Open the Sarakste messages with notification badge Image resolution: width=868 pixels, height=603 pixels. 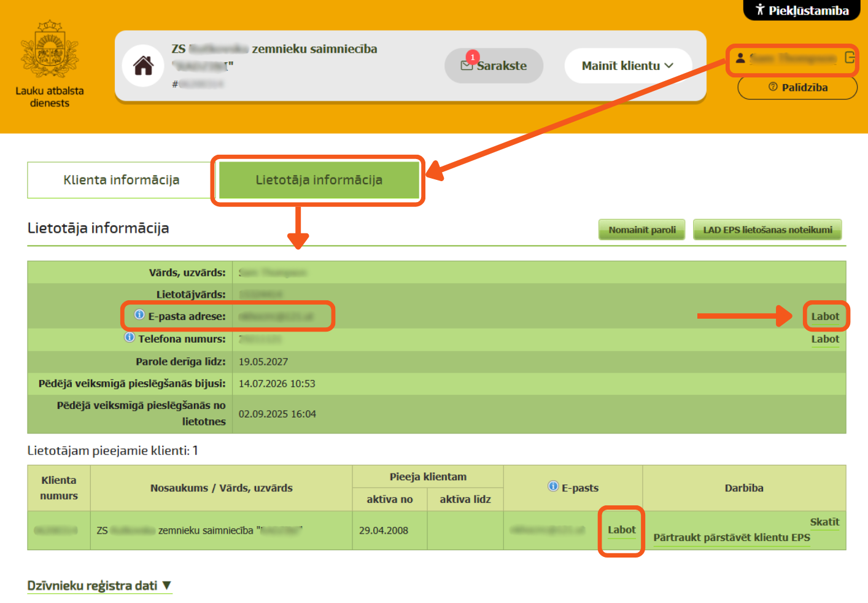[494, 66]
